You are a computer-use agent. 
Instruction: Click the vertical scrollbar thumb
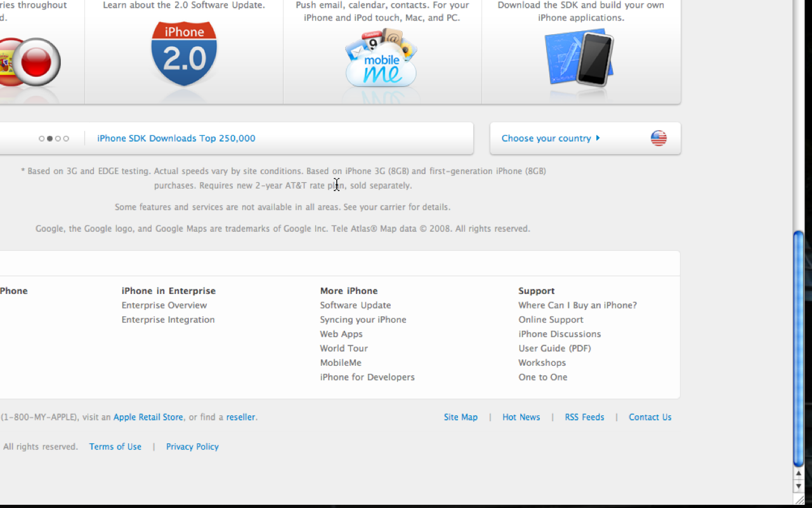(x=799, y=349)
